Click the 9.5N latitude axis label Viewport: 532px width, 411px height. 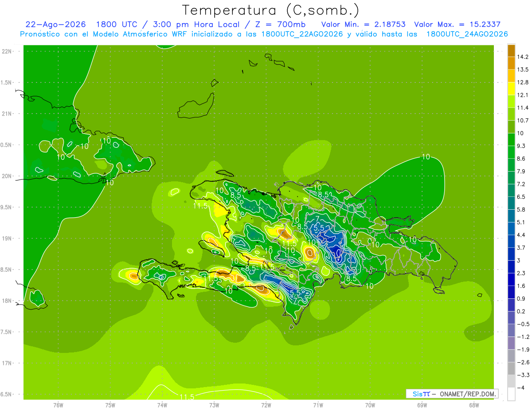[x=6, y=207]
